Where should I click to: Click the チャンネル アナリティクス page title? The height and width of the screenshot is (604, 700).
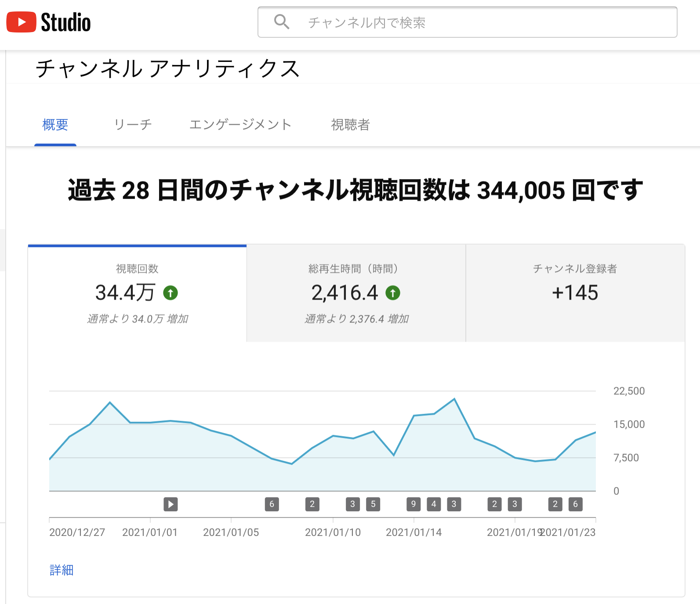coord(167,69)
